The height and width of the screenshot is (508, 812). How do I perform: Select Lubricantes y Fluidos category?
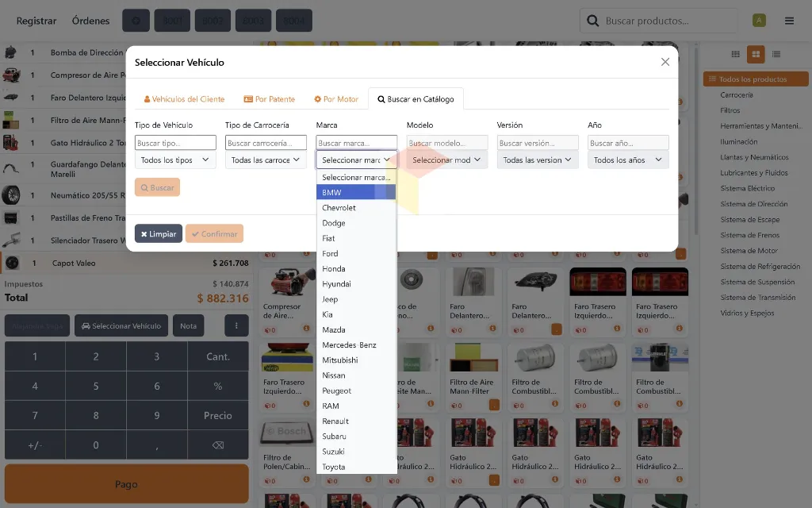pyautogui.click(x=753, y=172)
